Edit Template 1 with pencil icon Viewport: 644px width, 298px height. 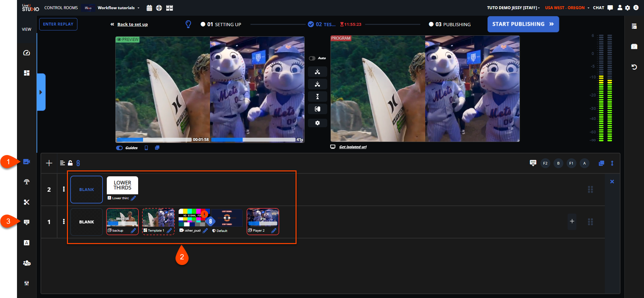click(x=169, y=231)
